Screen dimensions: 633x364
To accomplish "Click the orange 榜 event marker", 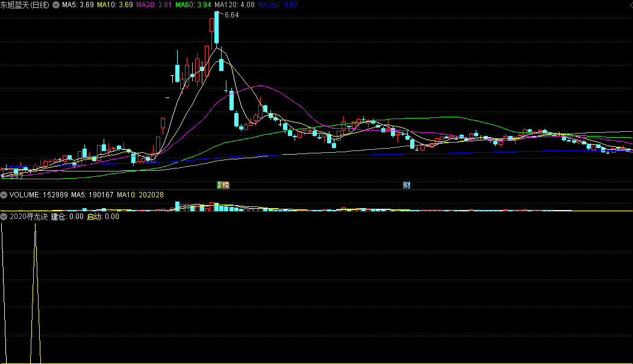I will coord(226,185).
